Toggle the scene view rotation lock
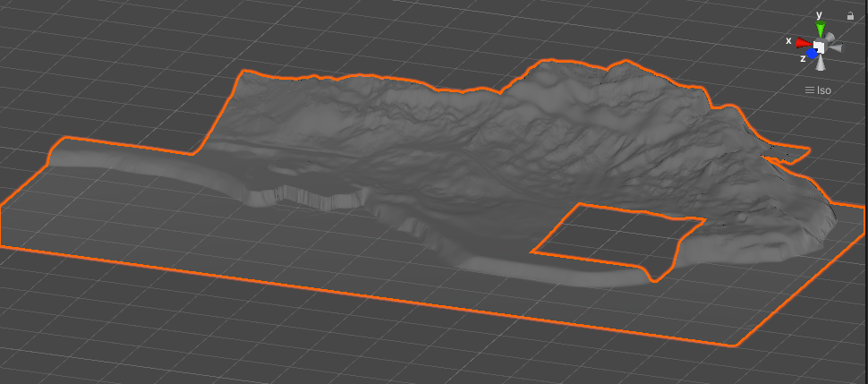This screenshot has width=868, height=384. tap(850, 16)
